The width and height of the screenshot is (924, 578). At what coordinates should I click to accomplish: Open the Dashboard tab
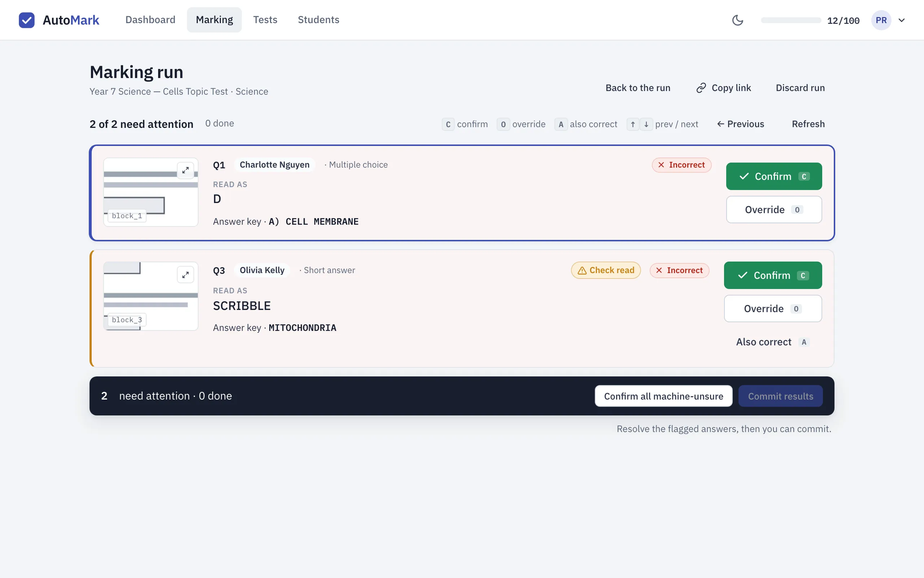[151, 20]
